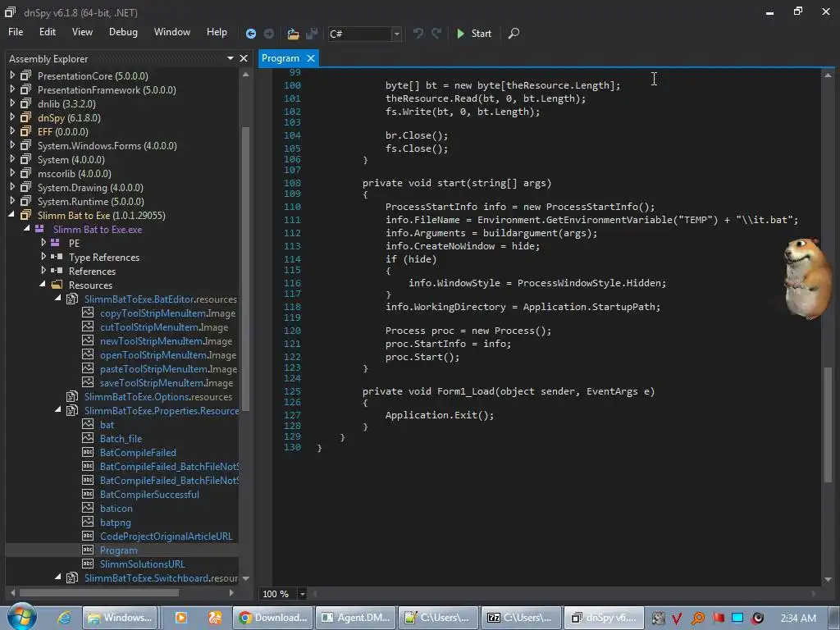The image size is (840, 630).
Task: Click the baticon image resource icon
Action: coord(88,507)
